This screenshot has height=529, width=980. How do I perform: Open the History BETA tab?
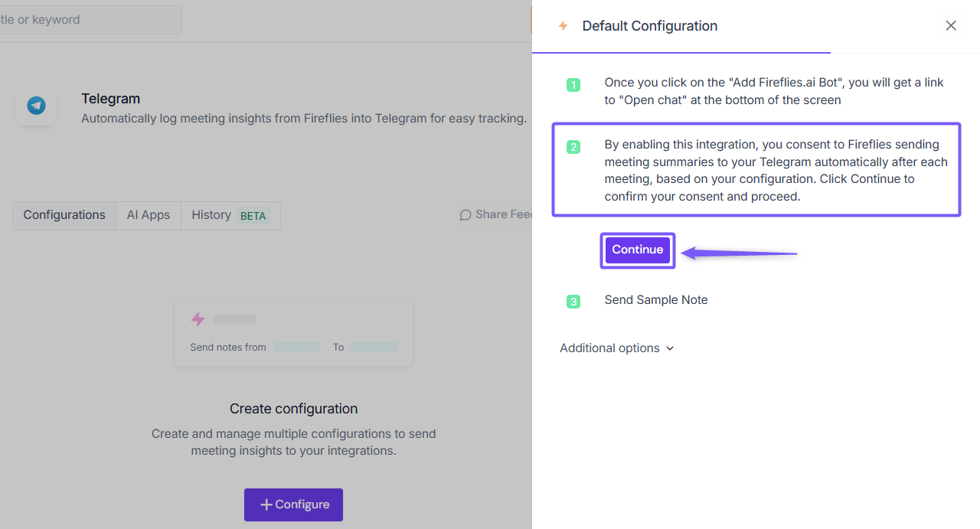tap(230, 215)
